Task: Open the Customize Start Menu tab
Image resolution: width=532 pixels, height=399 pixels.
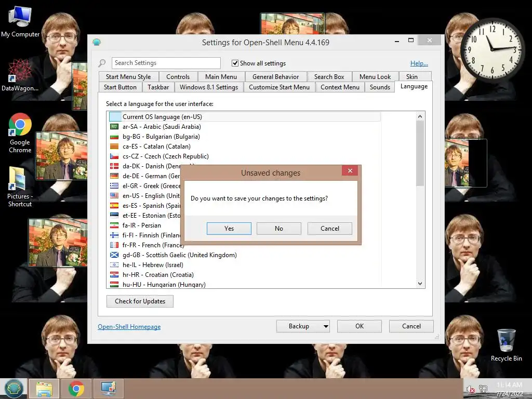Action: pyautogui.click(x=279, y=87)
